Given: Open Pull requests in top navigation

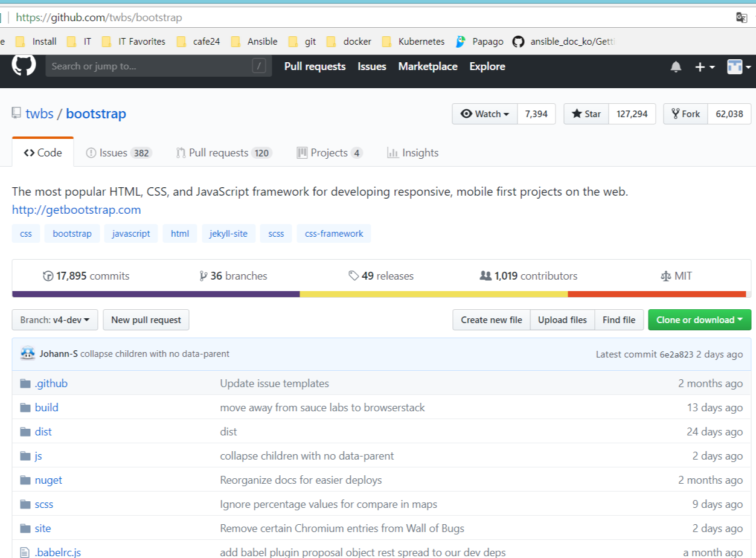Looking at the screenshot, I should coord(315,66).
